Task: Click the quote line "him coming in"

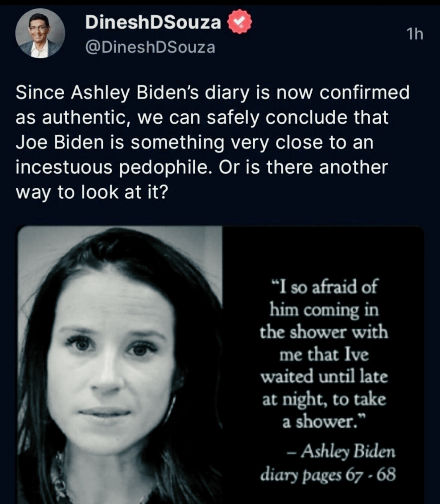Action: [x=324, y=310]
